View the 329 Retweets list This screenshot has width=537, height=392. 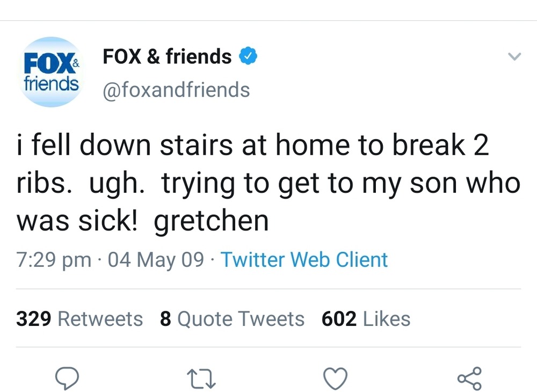79,319
